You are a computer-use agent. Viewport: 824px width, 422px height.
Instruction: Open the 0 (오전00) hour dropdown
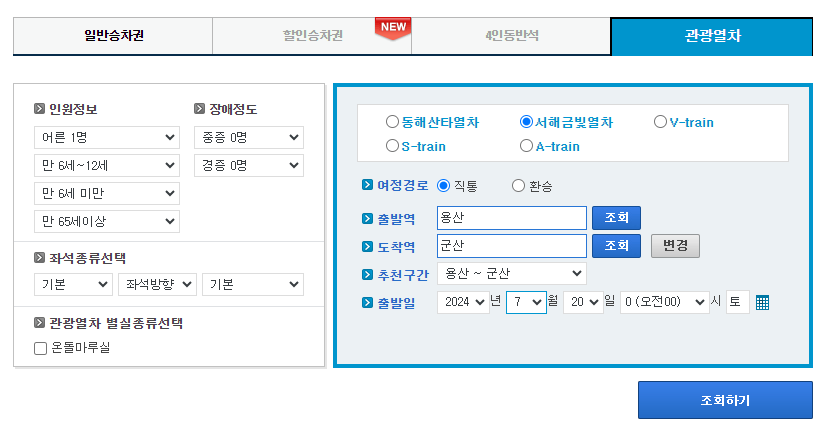pyautogui.click(x=665, y=302)
